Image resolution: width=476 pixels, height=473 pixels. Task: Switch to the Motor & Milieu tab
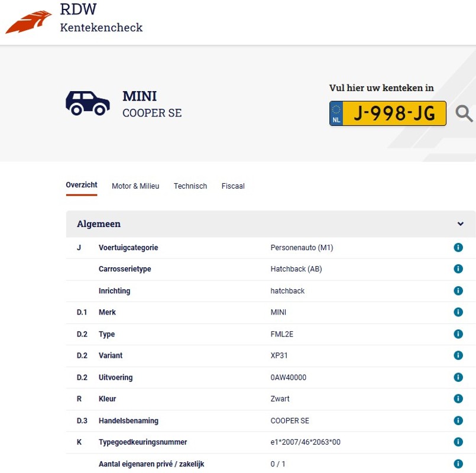pyautogui.click(x=135, y=186)
